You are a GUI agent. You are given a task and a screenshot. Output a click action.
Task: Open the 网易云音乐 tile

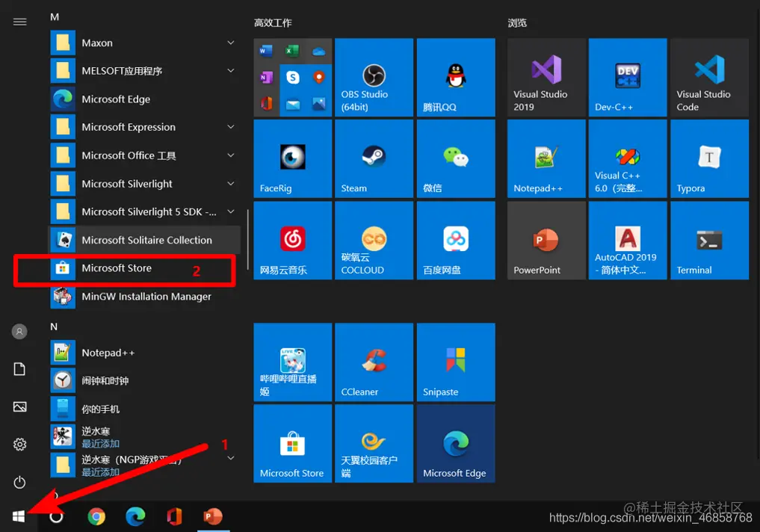(292, 241)
